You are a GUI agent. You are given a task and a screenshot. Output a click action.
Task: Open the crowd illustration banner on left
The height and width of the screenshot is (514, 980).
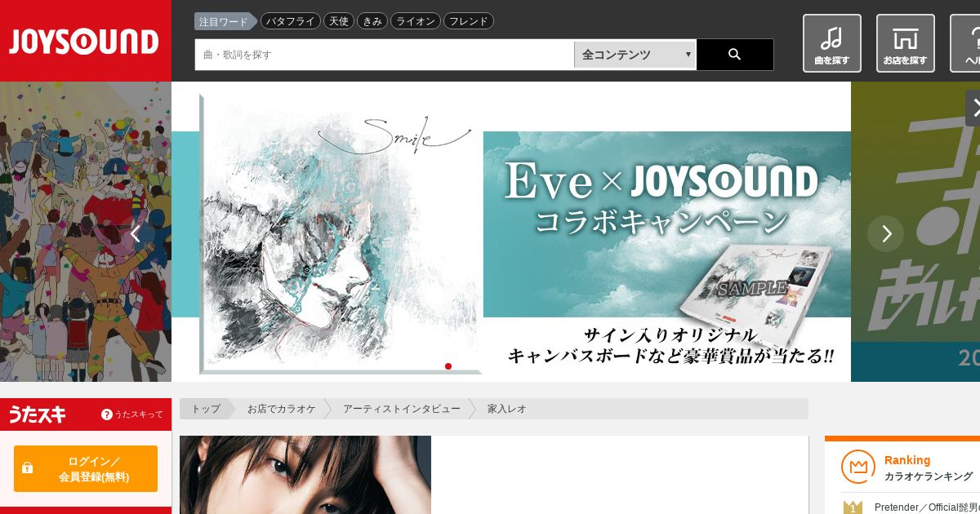coord(86,232)
